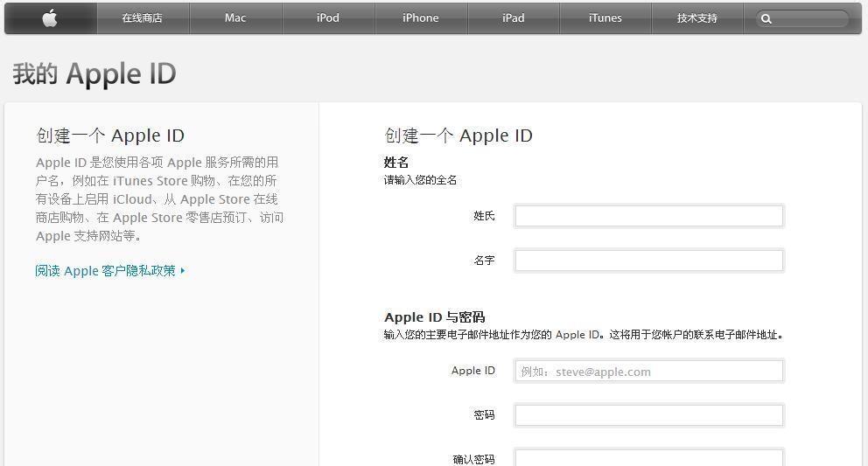Focus the 密码 input field

tap(648, 415)
